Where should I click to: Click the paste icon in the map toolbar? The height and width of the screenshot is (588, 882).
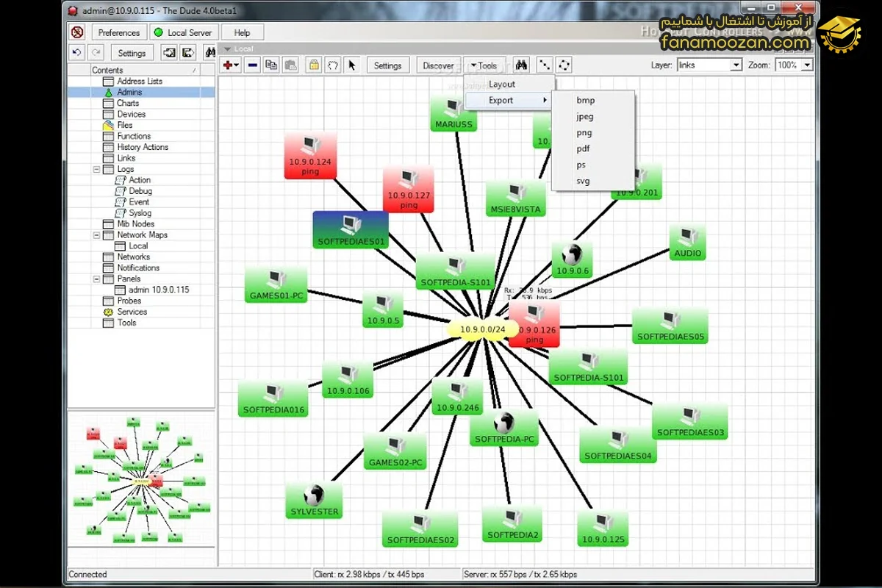tap(290, 65)
